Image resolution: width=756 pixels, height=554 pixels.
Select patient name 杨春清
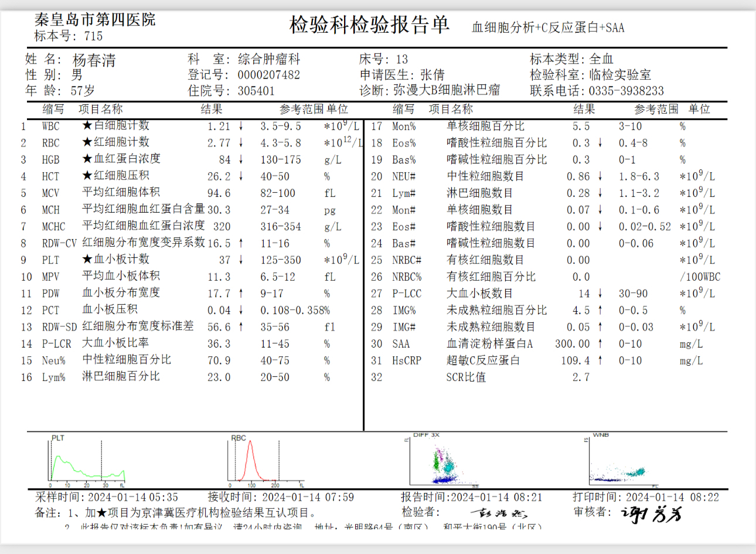[94, 60]
